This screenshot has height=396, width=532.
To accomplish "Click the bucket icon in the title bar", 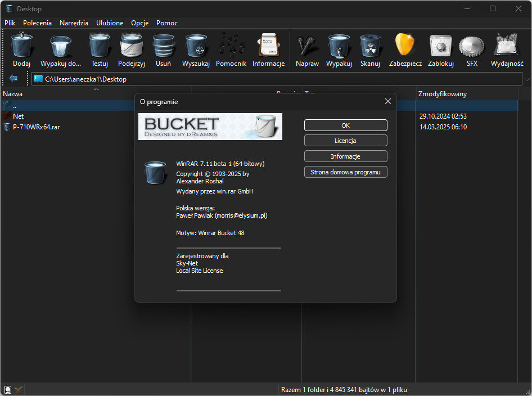I will pyautogui.click(x=9, y=9).
